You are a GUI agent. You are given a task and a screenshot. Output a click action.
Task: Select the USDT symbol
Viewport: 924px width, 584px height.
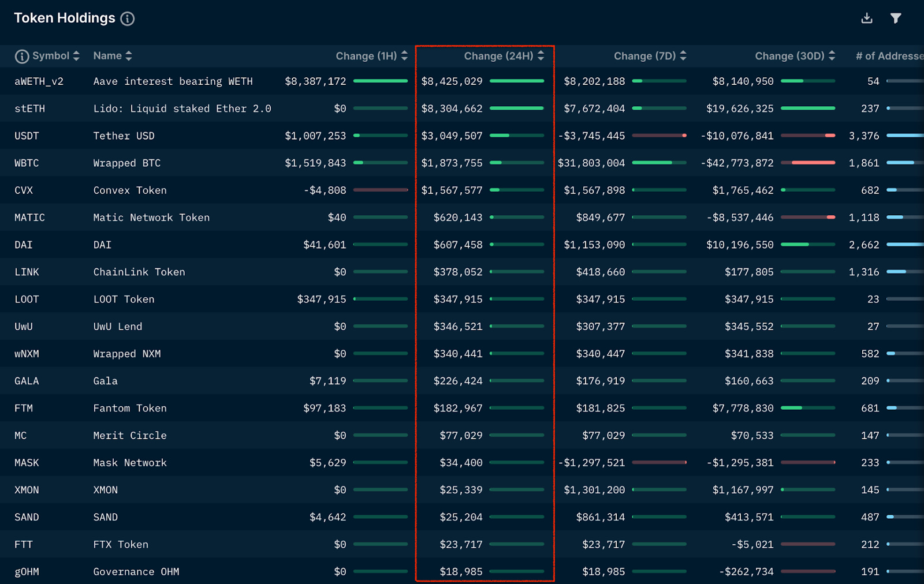coord(27,136)
